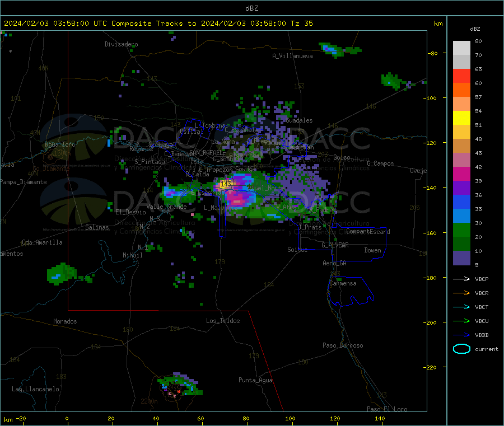Click the G_ALVEAR place label
Screen dimensions: 504x426
335,245
